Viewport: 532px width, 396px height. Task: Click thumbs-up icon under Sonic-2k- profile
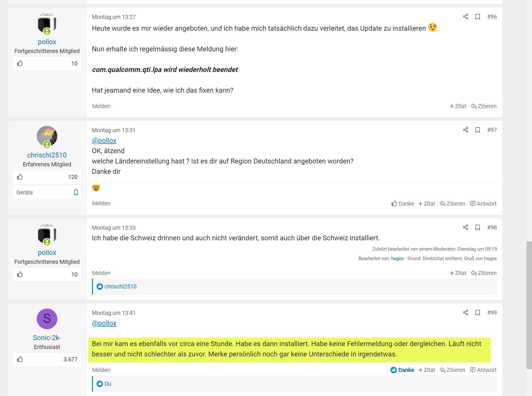20,359
